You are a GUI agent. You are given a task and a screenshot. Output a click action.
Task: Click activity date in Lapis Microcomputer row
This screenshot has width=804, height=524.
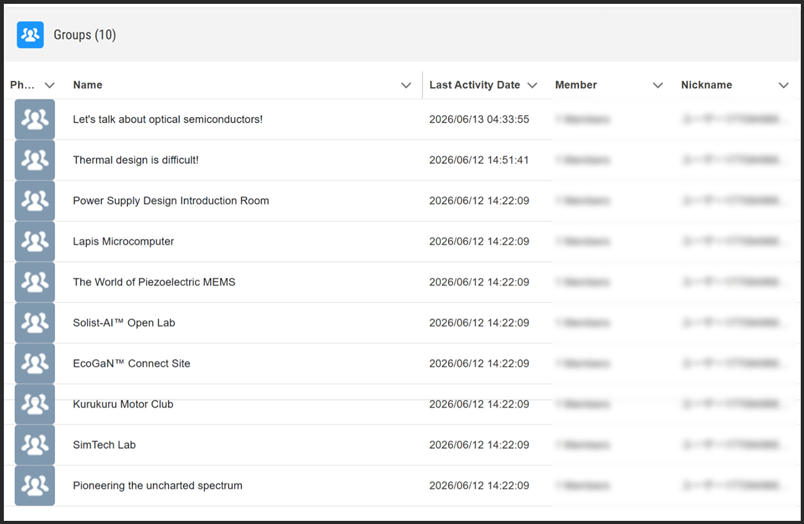tap(479, 241)
